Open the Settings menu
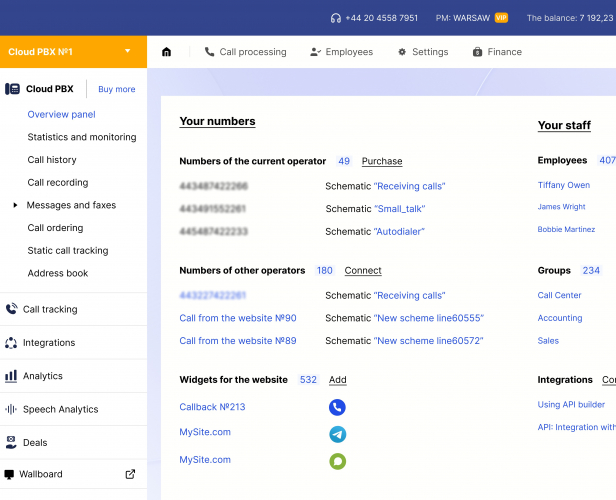616x500 pixels. point(423,52)
